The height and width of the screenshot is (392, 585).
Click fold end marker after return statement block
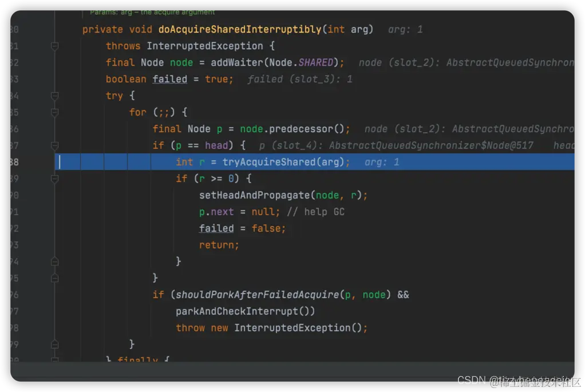(54, 262)
